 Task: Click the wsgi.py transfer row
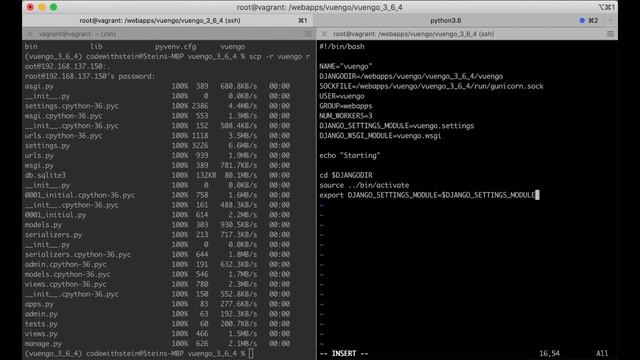(157, 165)
